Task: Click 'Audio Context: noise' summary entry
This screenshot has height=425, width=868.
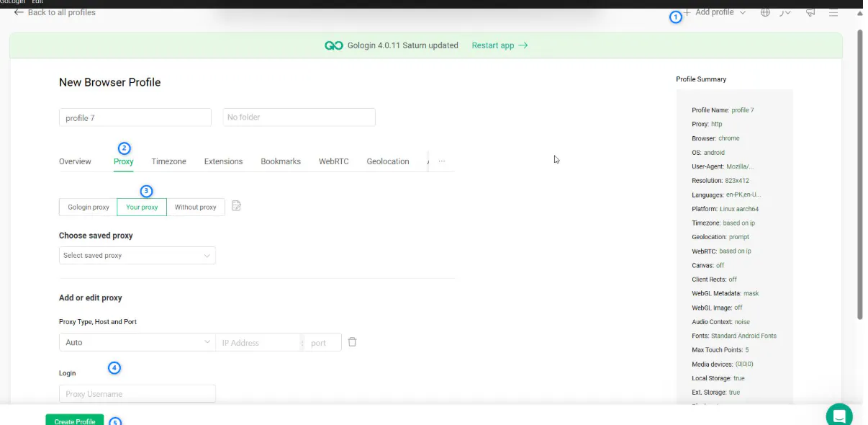Action: pos(720,322)
